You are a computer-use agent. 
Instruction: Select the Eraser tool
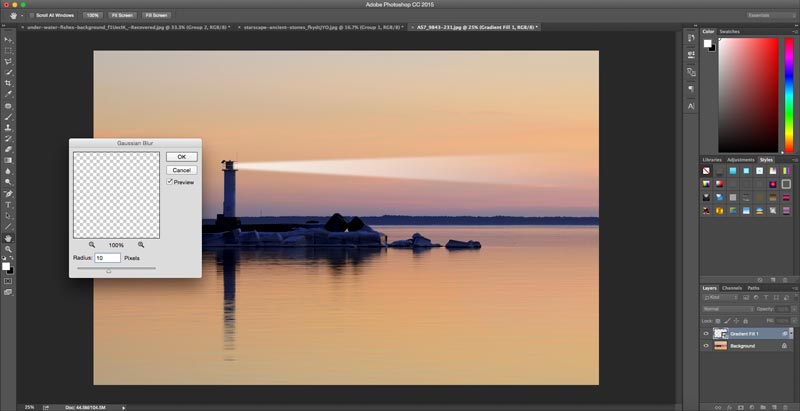click(8, 149)
